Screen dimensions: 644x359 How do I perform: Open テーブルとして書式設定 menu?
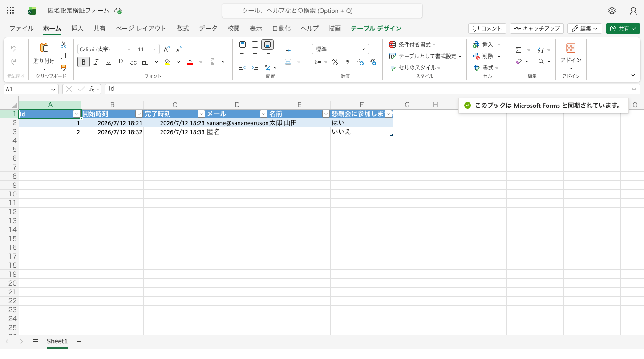[425, 56]
